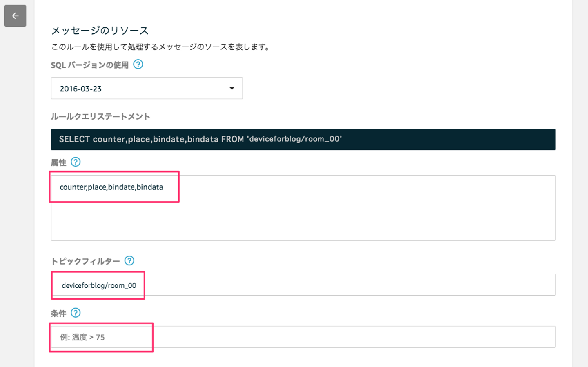588x367 pixels.
Task: Click the 属性 label text
Action: pos(58,163)
